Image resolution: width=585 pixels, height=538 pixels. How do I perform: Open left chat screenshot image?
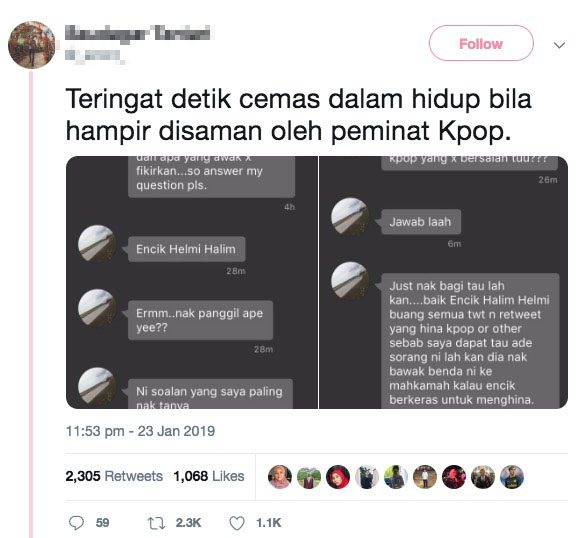click(192, 282)
